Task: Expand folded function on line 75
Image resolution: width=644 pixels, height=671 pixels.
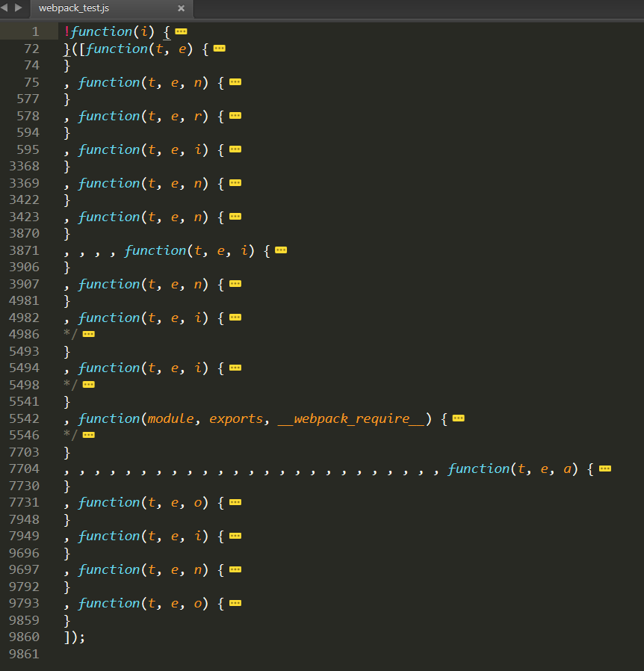Action: click(x=235, y=81)
